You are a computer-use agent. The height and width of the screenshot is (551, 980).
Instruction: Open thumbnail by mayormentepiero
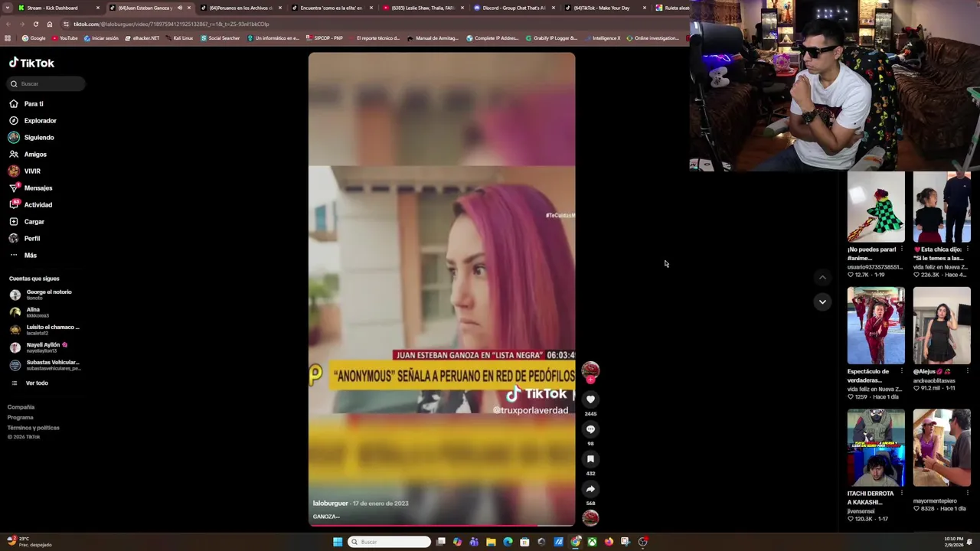942,448
